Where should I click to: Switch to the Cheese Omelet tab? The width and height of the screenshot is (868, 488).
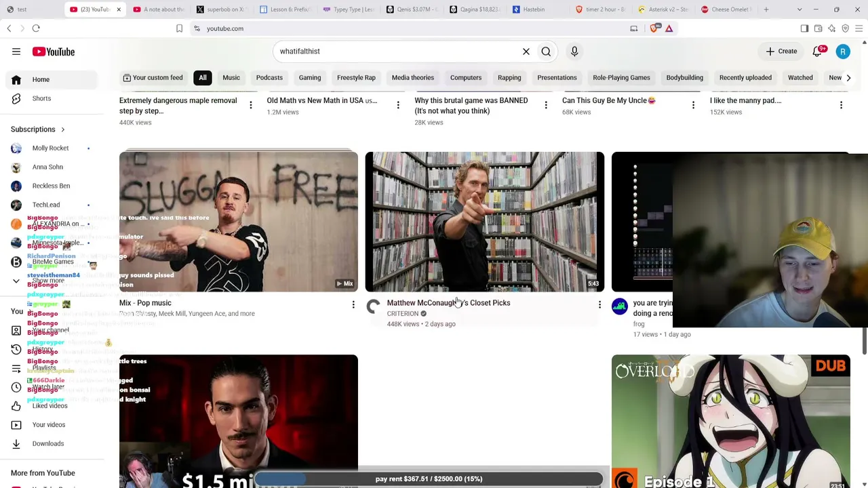click(727, 9)
